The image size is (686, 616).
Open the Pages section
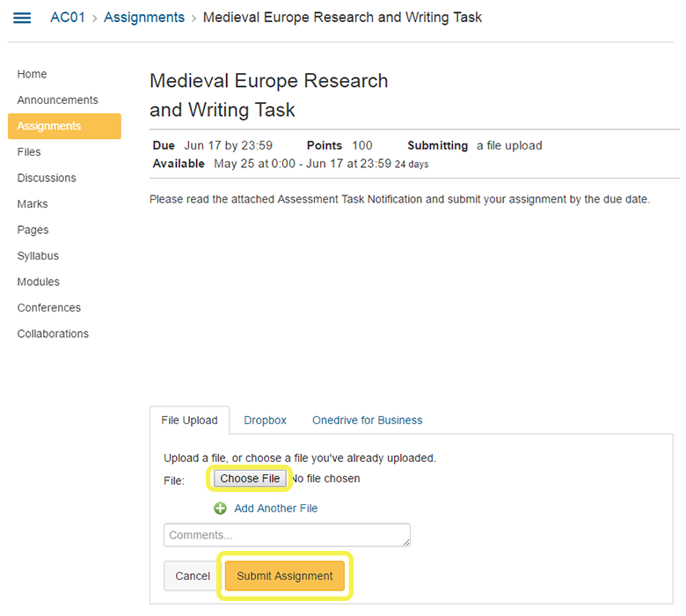(x=33, y=230)
